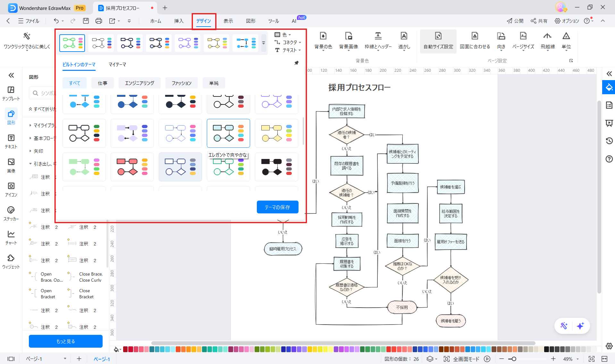Click the play presentation icon in status bar
The height and width of the screenshot is (364, 615).
[487, 359]
